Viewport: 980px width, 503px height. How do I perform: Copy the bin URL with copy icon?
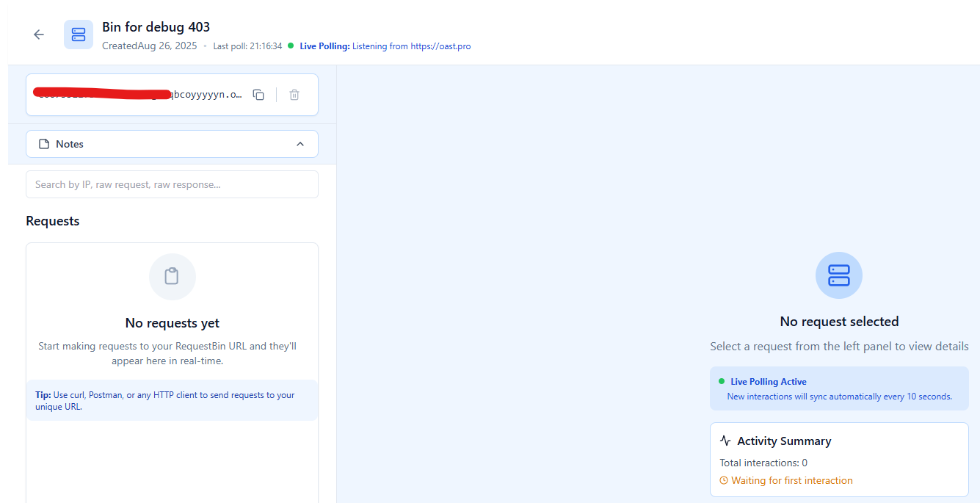coord(258,95)
